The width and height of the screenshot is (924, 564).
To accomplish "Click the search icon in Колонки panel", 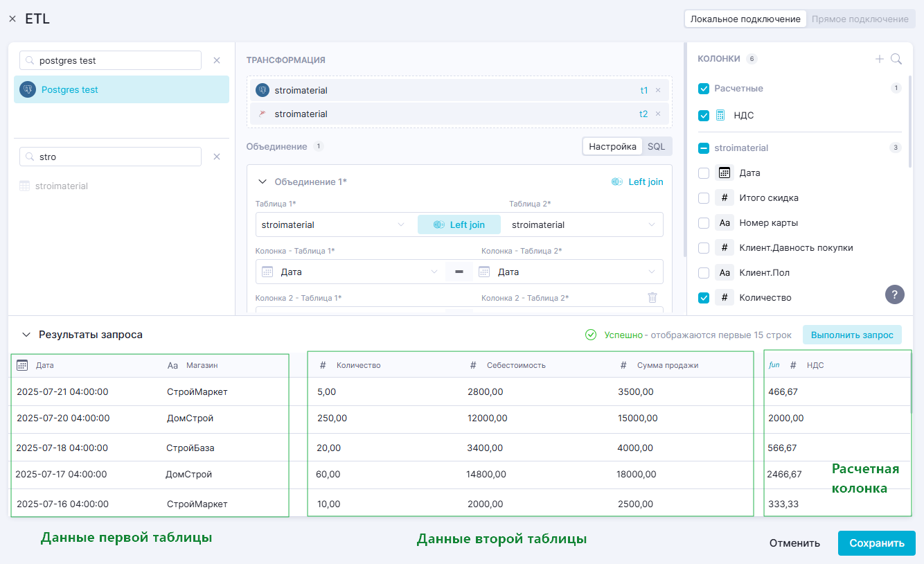I will click(896, 60).
